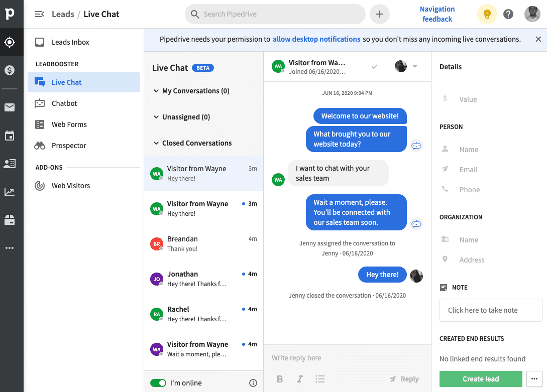Open Contacts icon in left sidebar

click(10, 164)
